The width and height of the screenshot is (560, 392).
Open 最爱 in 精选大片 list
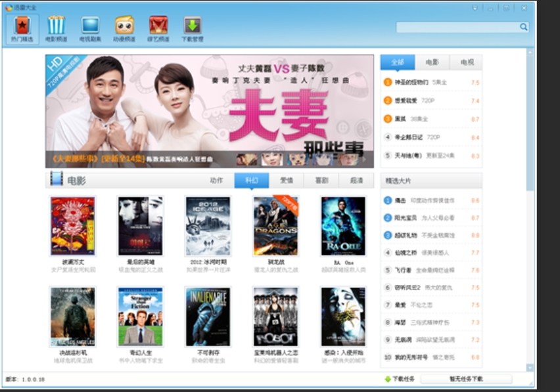431,305
